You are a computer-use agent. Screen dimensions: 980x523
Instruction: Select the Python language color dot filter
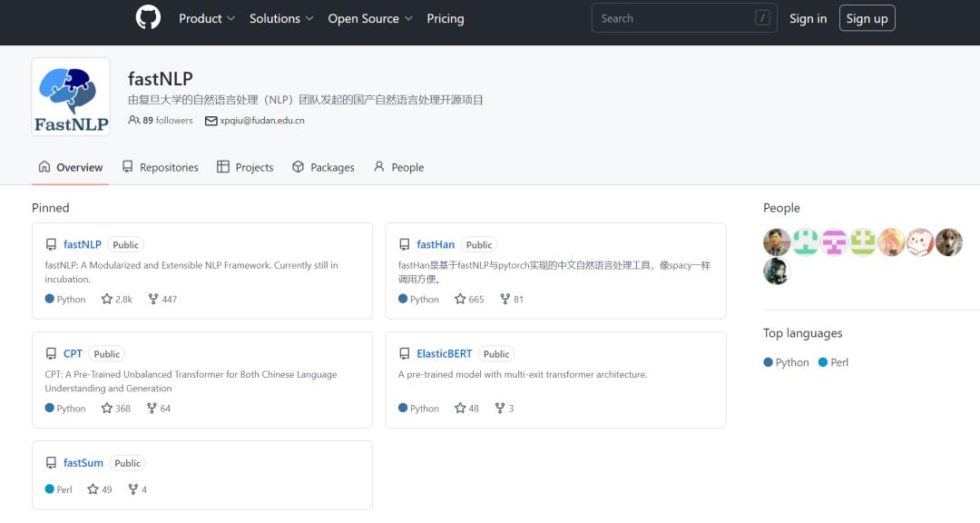(x=769, y=362)
